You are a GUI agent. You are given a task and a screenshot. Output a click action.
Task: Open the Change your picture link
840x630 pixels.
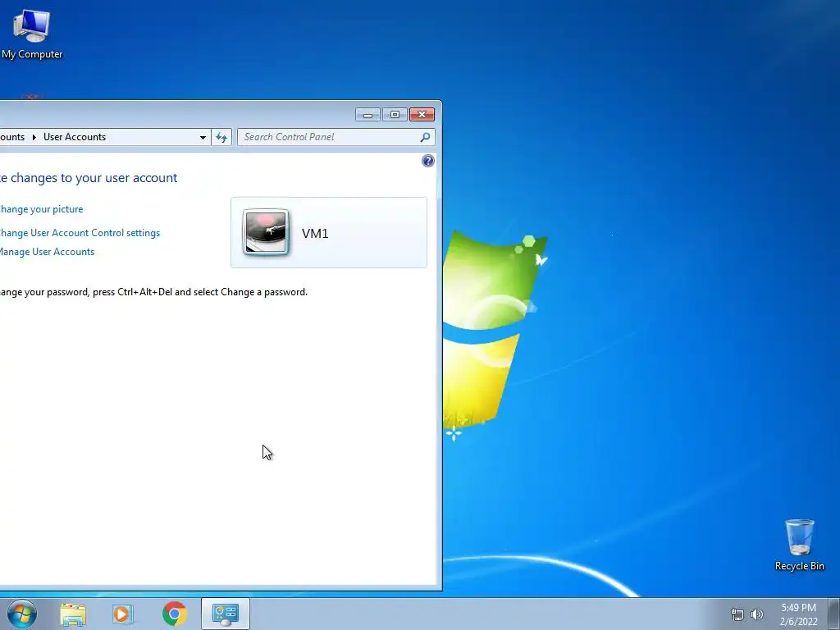(41, 209)
